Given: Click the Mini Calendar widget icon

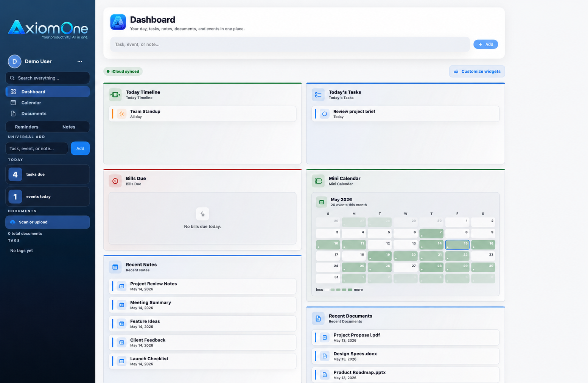Looking at the screenshot, I should pyautogui.click(x=318, y=181).
